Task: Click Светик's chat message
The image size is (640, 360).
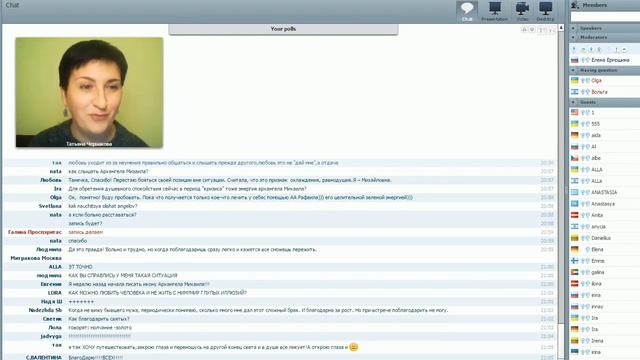Action: (x=99, y=319)
